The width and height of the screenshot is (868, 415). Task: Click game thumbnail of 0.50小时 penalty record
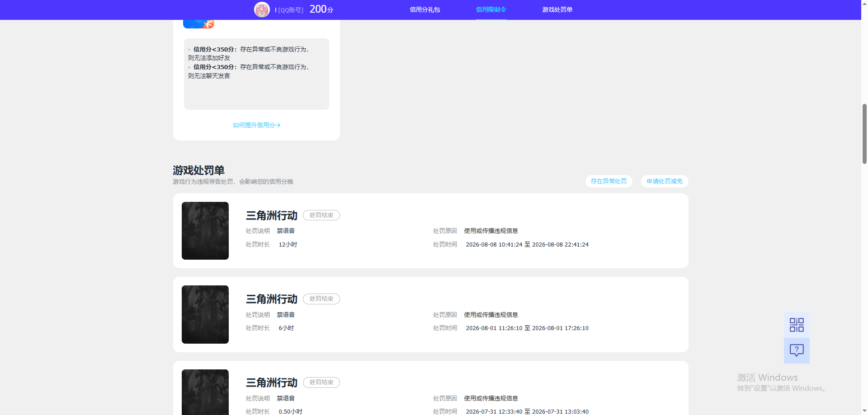coord(205,392)
